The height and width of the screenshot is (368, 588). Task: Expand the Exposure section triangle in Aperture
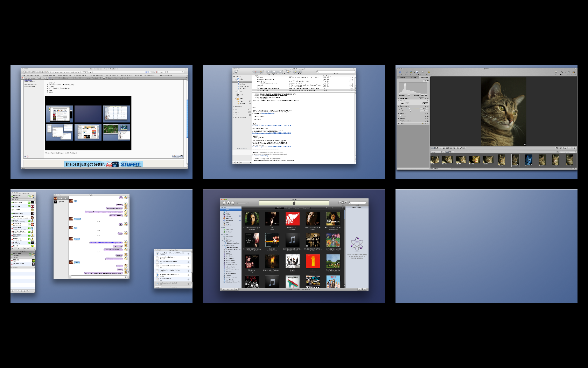coord(399,114)
